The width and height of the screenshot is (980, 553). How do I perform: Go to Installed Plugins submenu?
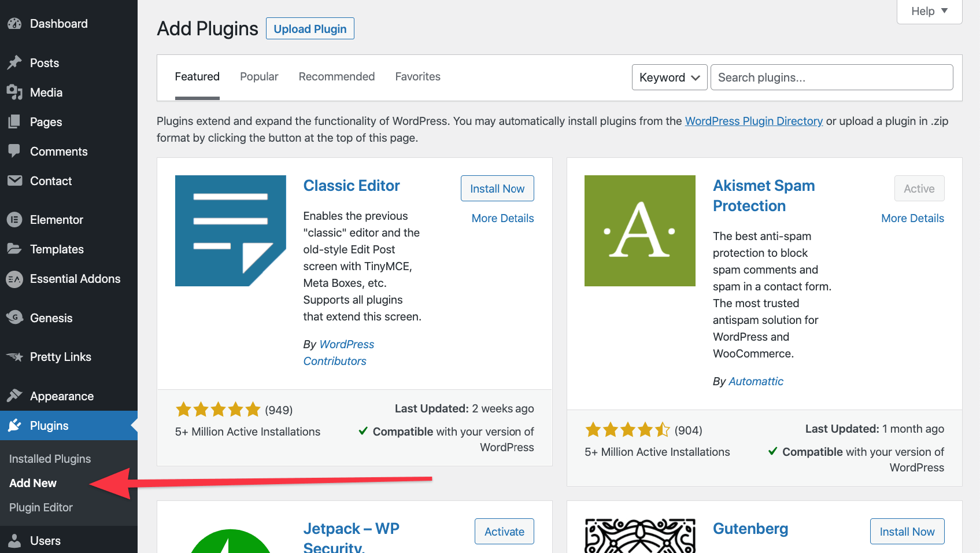pos(50,459)
